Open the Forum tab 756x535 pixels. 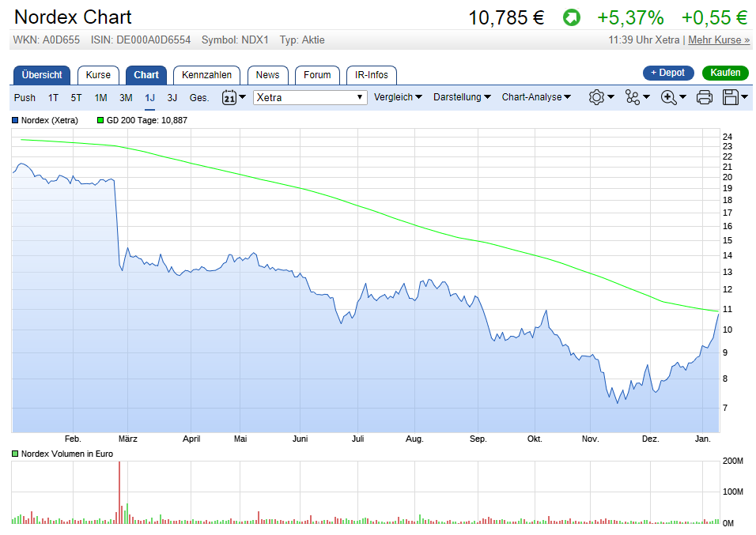(317, 75)
